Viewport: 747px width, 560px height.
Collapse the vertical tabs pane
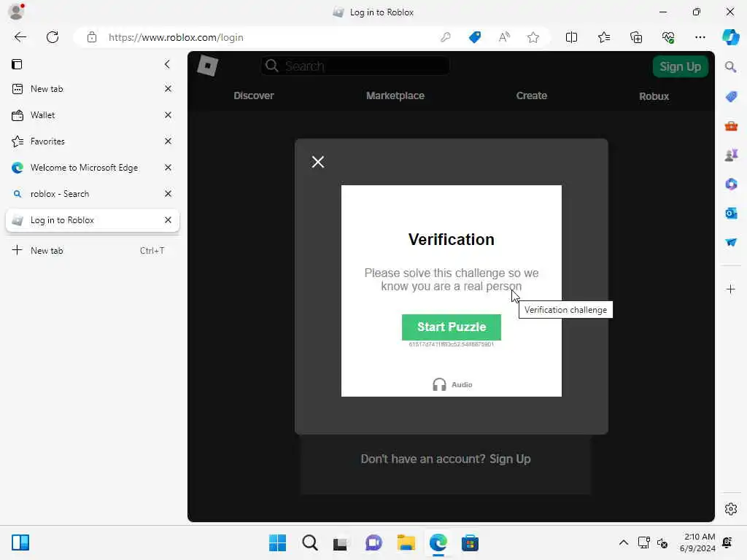coord(167,64)
